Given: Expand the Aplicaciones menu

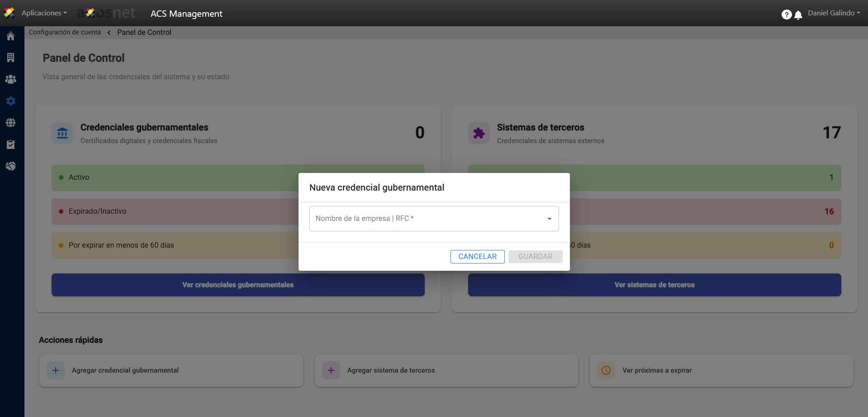Looking at the screenshot, I should tap(44, 13).
